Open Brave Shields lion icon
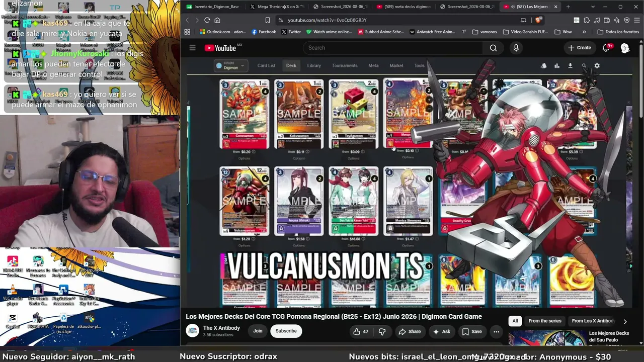Image resolution: width=644 pixels, height=362 pixels. tap(538, 20)
